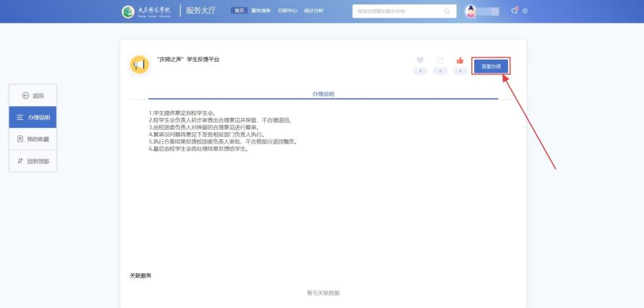Click the search magnifier icon

pos(447,11)
